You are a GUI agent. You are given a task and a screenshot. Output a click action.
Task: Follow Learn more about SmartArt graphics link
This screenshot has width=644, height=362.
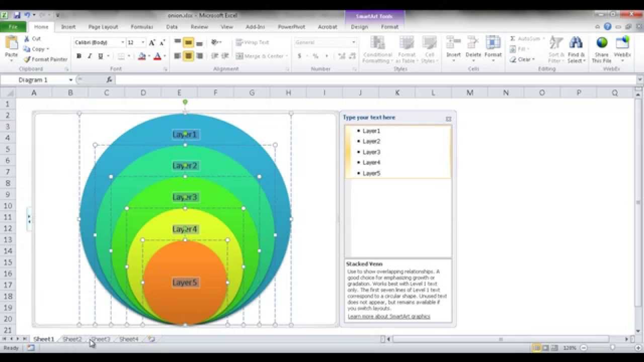(x=389, y=316)
